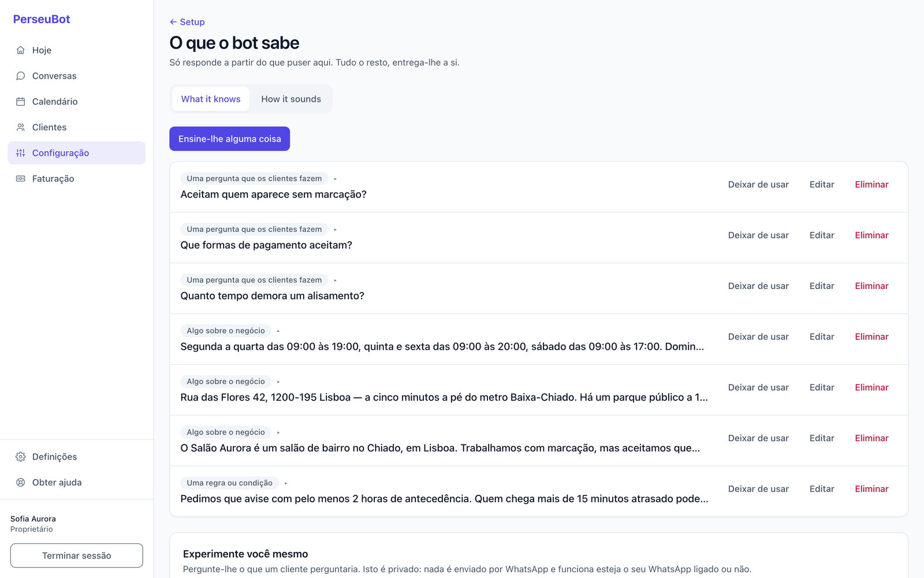Open Faturação in the sidebar
Screen dimensions: 924x578
tap(76, 179)
